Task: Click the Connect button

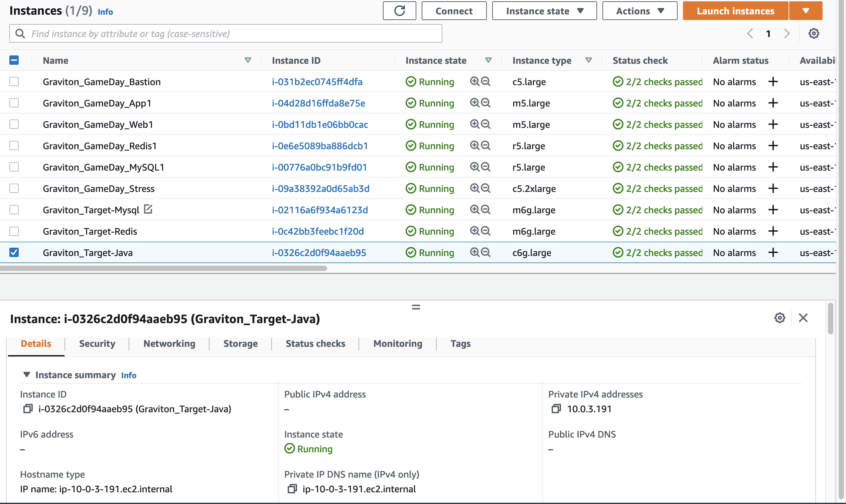Action: (454, 11)
